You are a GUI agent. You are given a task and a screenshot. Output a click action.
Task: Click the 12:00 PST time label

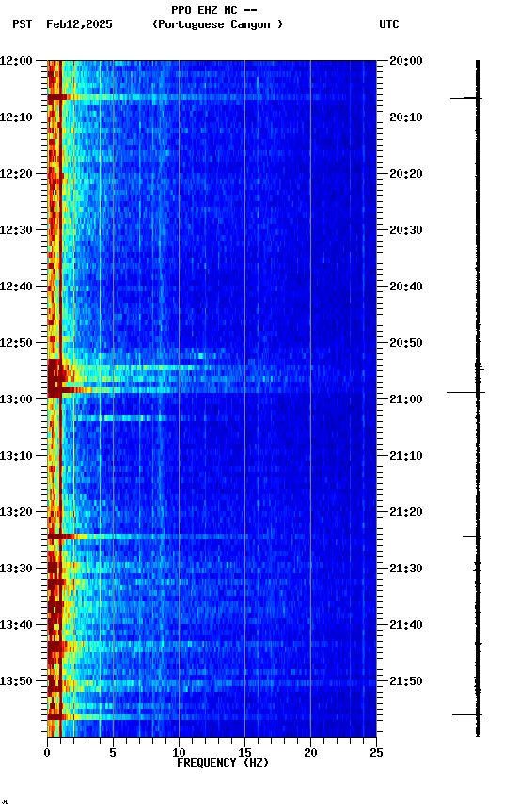point(16,61)
